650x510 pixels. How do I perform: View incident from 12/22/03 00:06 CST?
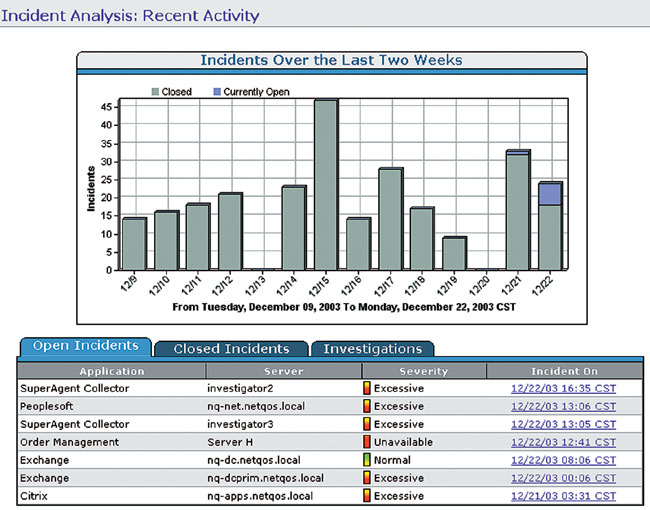point(563,478)
